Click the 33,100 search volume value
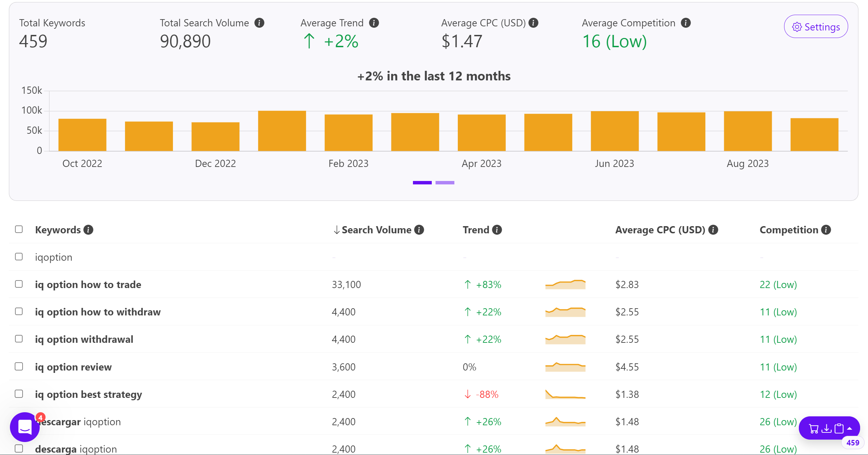 [347, 285]
